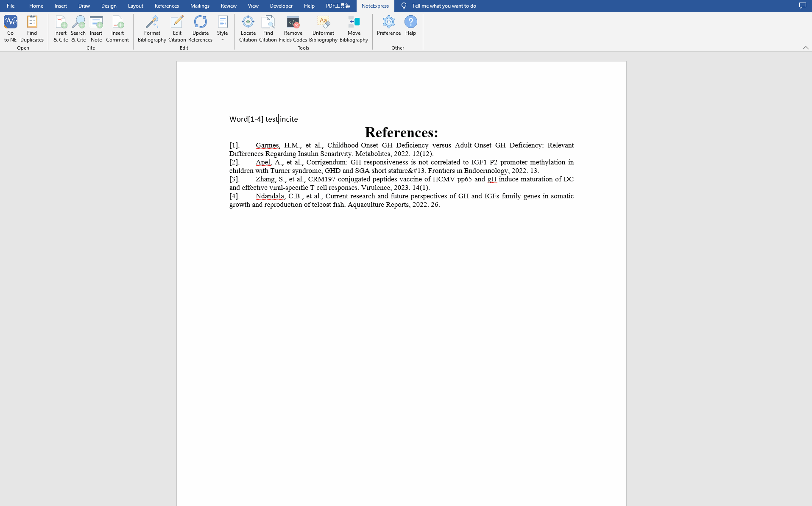
Task: Click 'Frontiers in Endocrinology' journal text
Action: click(468, 171)
